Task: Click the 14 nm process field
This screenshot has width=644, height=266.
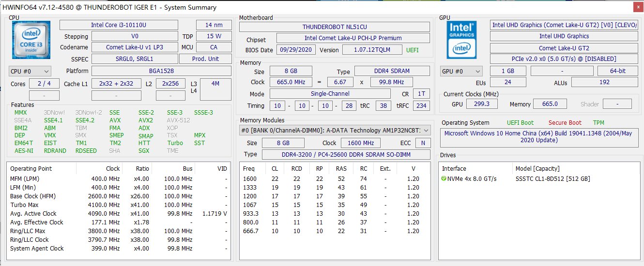Action: coord(214,25)
